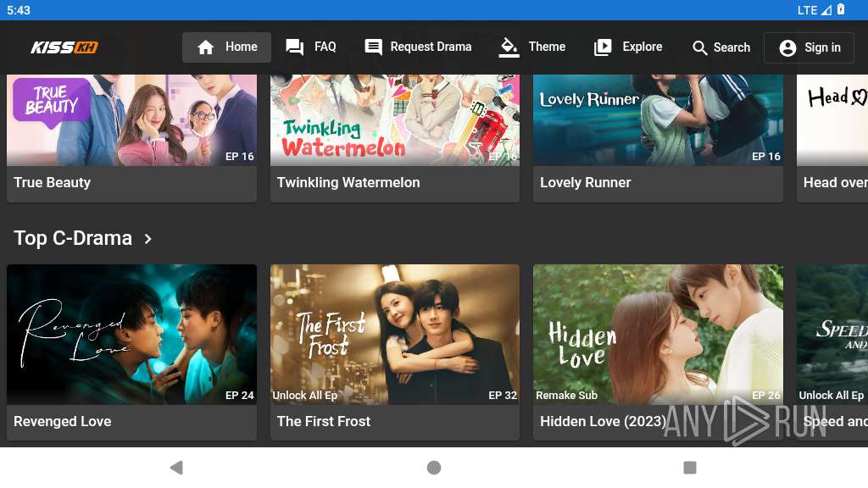Click the Revenged Love title text
Image resolution: width=868 pixels, height=488 pixels.
pos(63,422)
